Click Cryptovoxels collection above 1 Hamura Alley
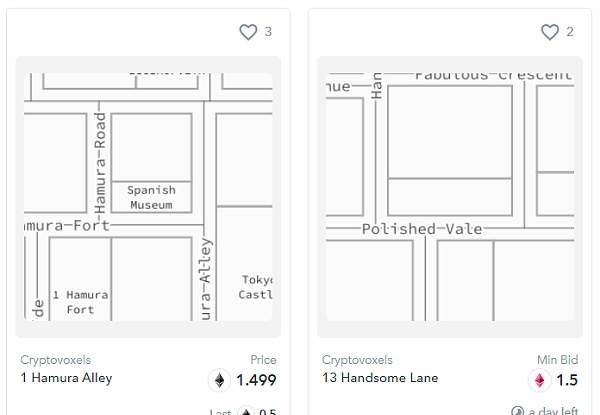The width and height of the screenshot is (600, 415). [x=56, y=360]
